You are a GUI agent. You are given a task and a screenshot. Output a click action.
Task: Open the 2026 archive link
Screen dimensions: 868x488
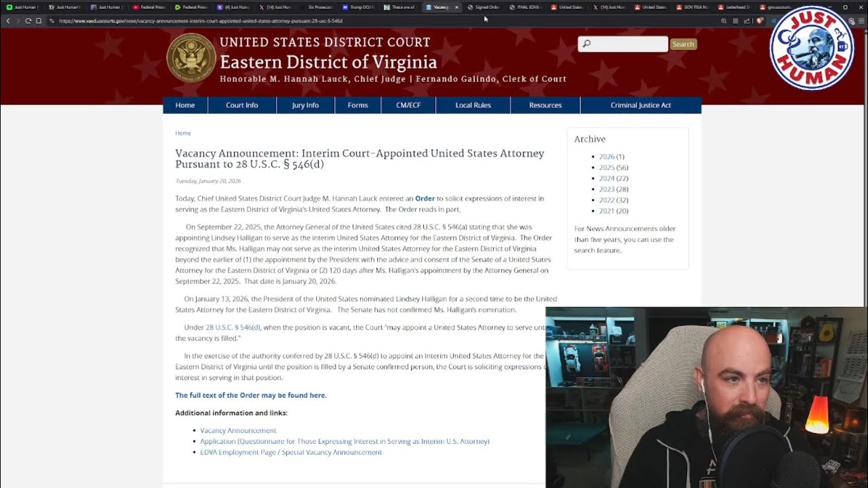(606, 157)
